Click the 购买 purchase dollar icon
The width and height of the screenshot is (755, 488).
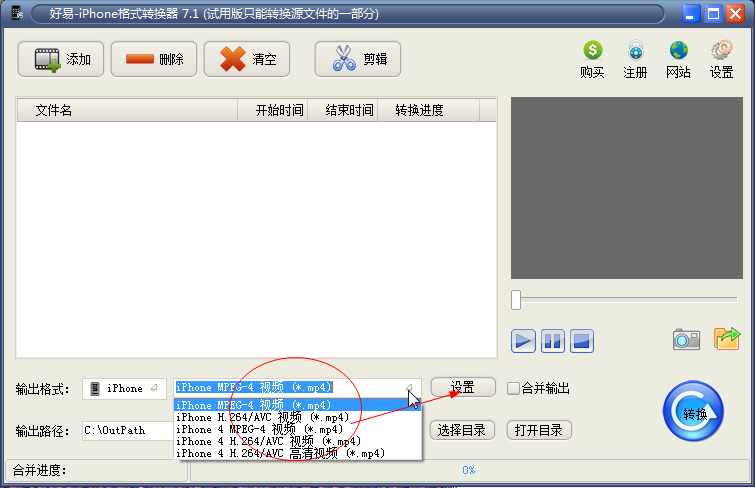click(x=592, y=51)
